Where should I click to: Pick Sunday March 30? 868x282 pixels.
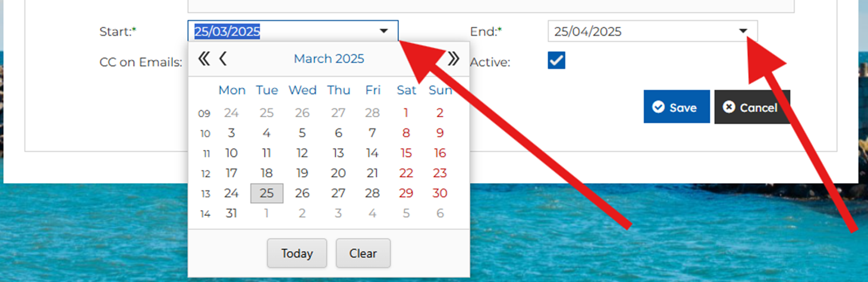[x=440, y=193]
